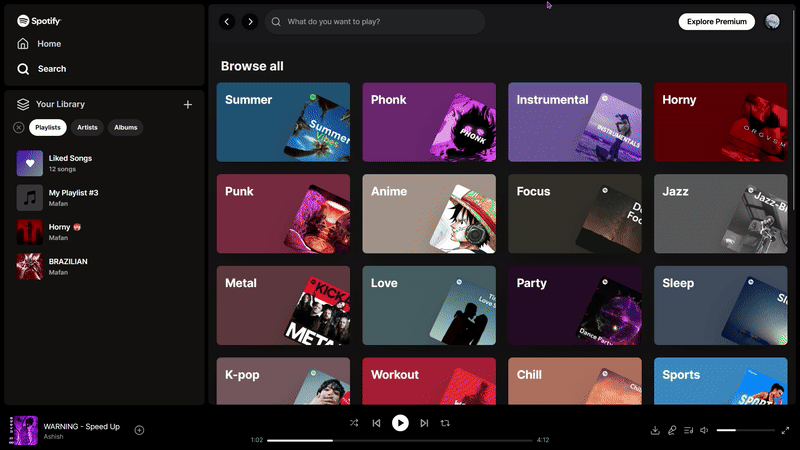
Task: Open the BRAZILIAN playlist
Action: [x=104, y=266]
